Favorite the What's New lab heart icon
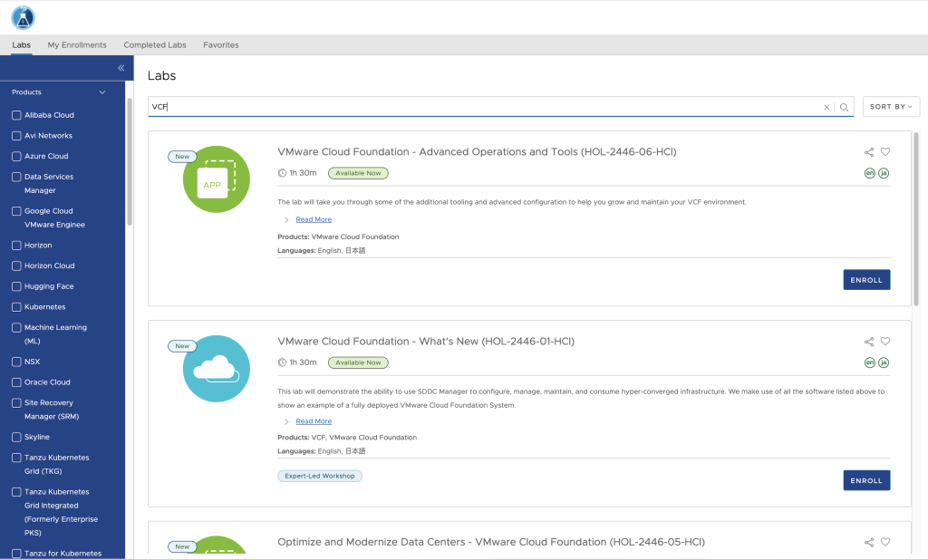Viewport: 928px width, 560px height. [885, 342]
